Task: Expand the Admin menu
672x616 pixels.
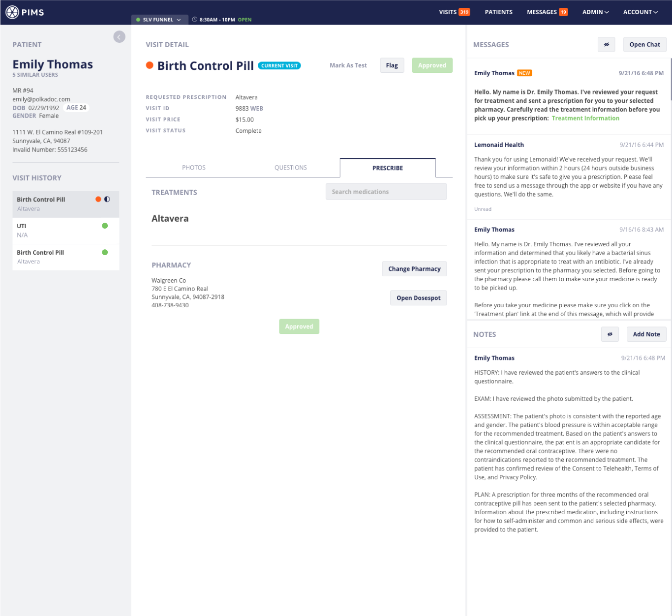Action: click(595, 12)
